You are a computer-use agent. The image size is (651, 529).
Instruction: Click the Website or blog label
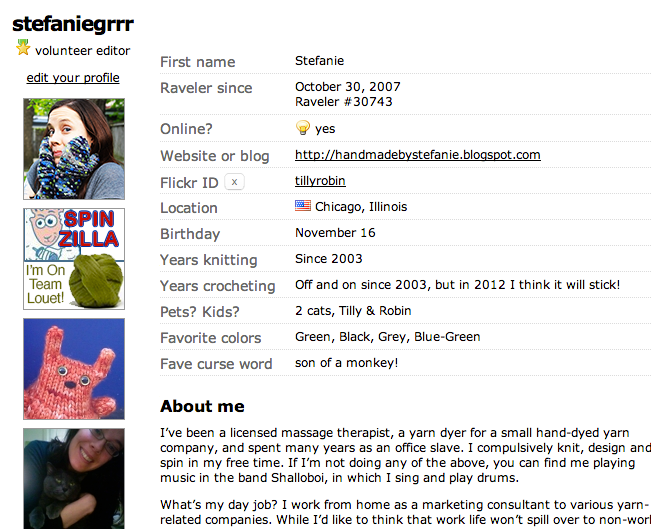pyautogui.click(x=215, y=156)
